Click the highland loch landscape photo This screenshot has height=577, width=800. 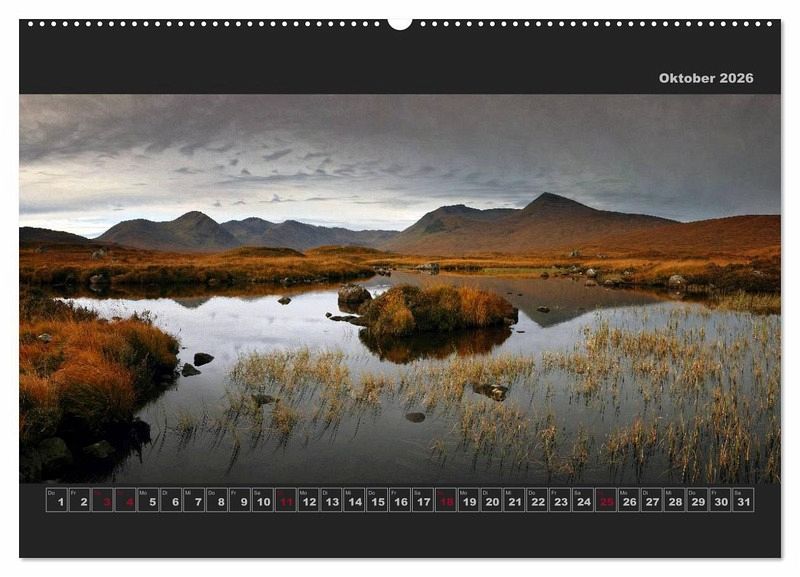point(400,288)
